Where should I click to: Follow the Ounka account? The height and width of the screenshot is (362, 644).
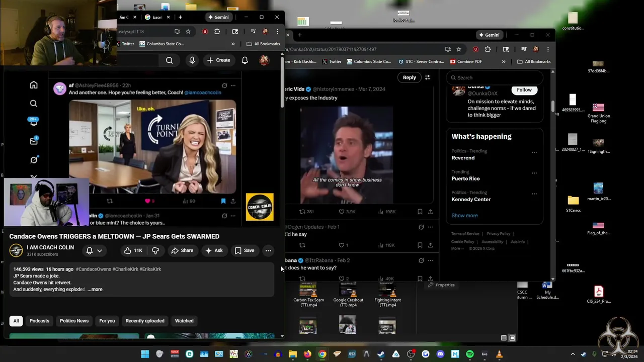524,90
